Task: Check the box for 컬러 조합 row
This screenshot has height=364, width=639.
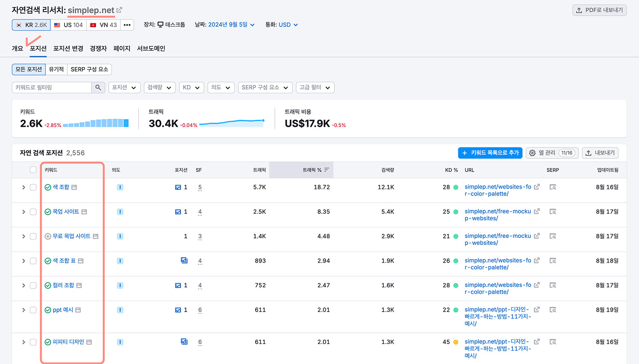Action: pos(33,286)
